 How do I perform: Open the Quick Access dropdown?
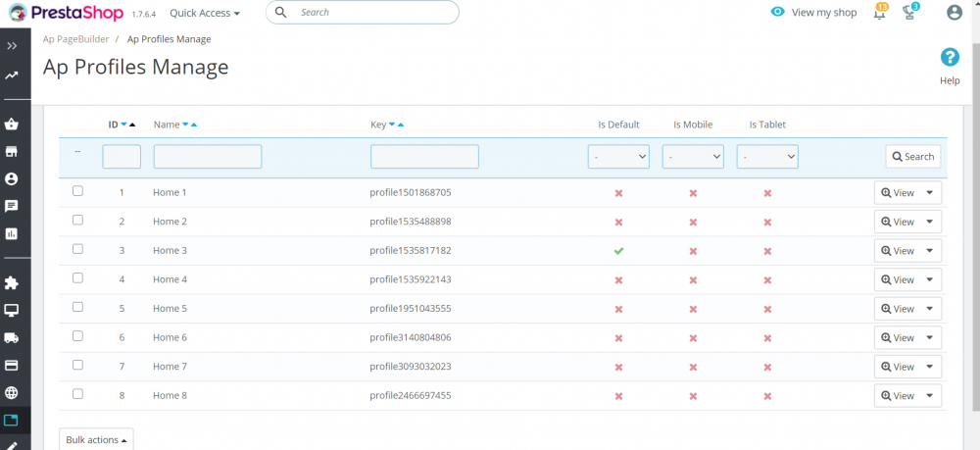click(205, 13)
